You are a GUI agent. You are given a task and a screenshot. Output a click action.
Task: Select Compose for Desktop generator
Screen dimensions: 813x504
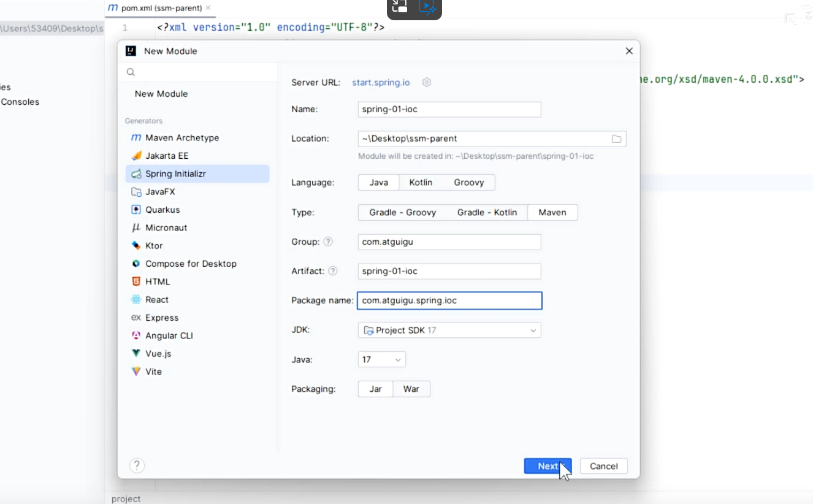coord(197,264)
